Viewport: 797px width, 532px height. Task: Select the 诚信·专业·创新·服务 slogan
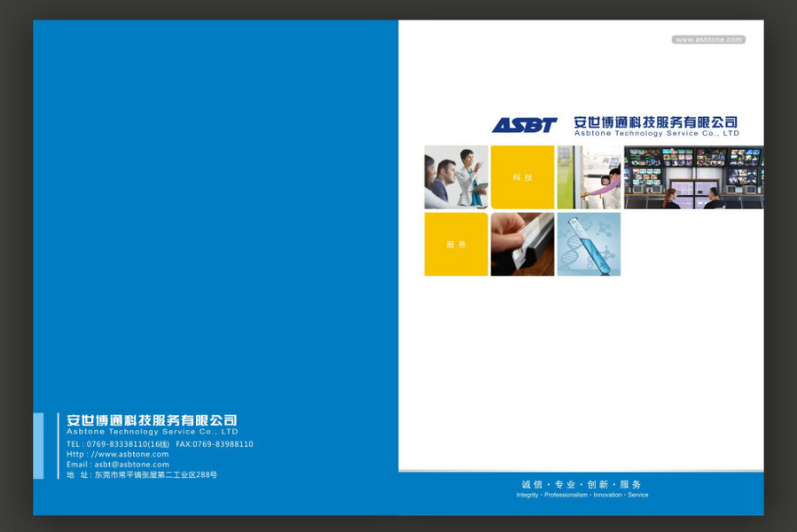(582, 484)
